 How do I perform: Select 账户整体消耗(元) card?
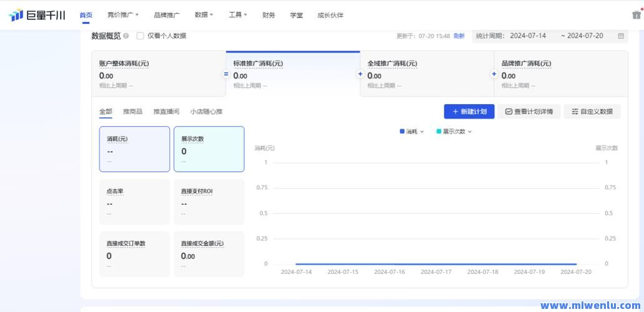pos(159,74)
